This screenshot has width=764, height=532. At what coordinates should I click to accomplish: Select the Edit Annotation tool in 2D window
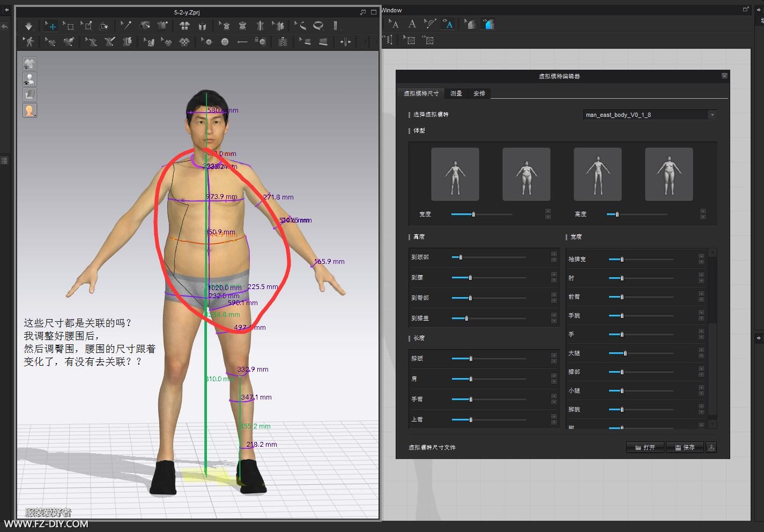pyautogui.click(x=394, y=24)
